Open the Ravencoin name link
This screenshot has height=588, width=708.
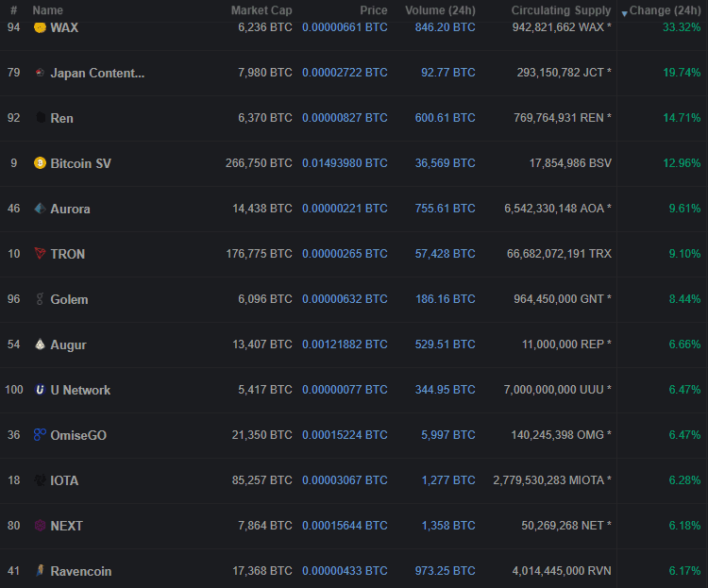pyautogui.click(x=81, y=571)
